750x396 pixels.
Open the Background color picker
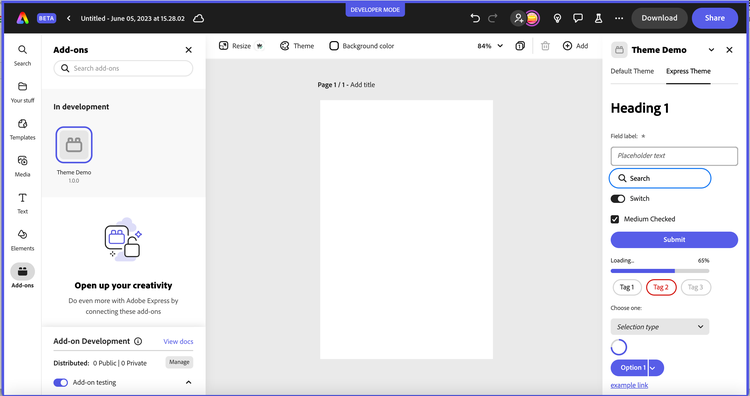click(362, 46)
